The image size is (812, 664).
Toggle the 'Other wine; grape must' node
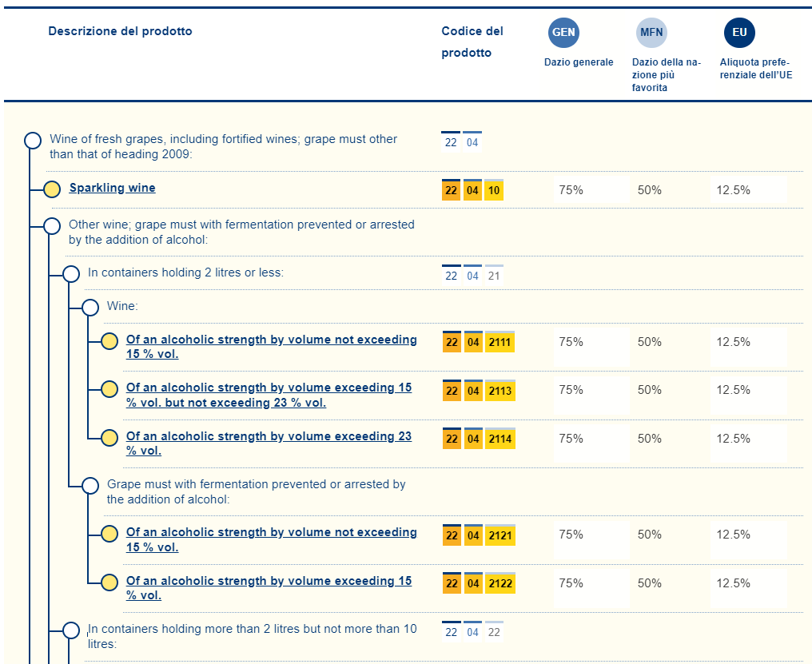(x=52, y=226)
